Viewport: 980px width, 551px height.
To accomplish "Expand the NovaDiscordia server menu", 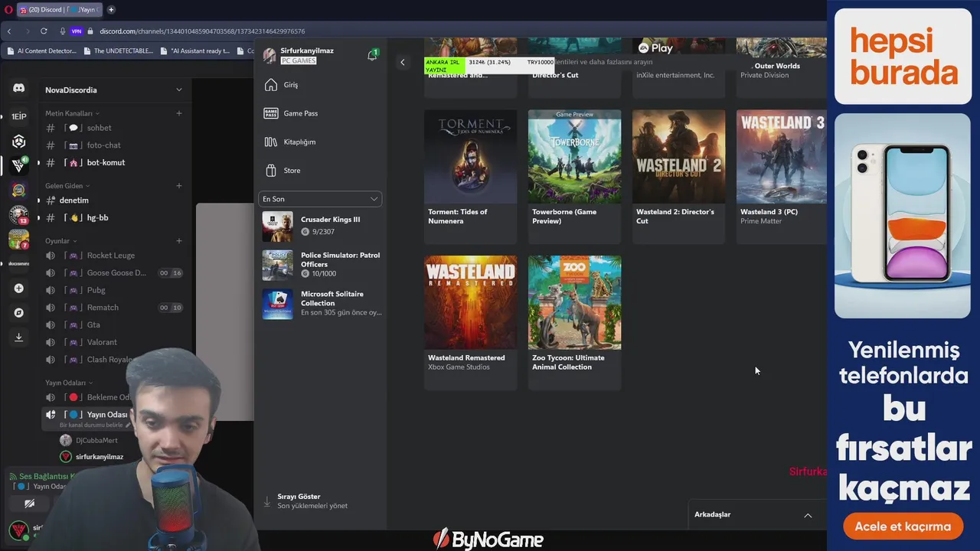I will pyautogui.click(x=179, y=90).
